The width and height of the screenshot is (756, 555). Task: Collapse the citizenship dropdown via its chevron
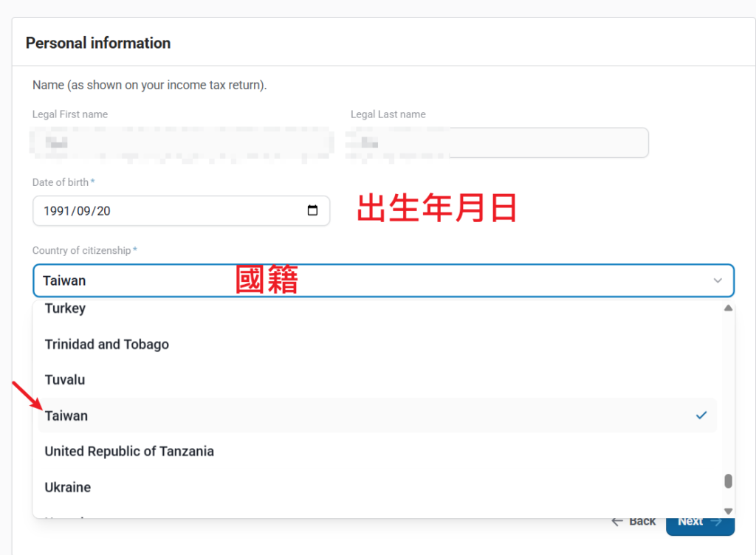coord(718,280)
